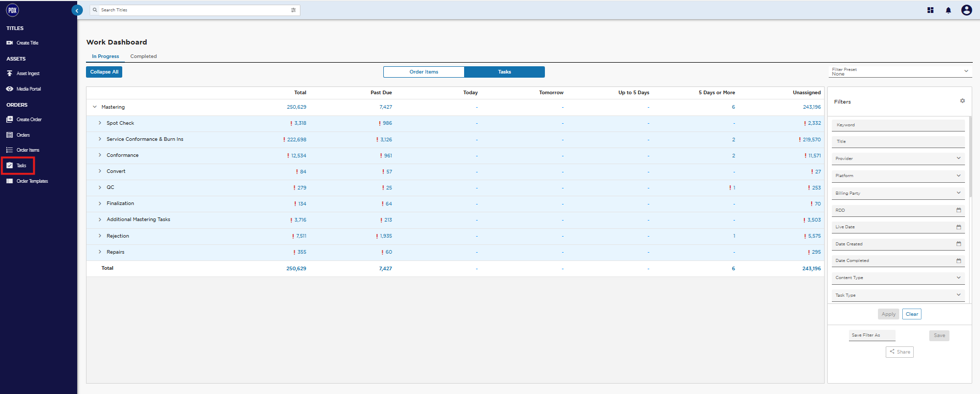980x394 pixels.
Task: Click Total row unassigned 243,196
Action: pyautogui.click(x=812, y=269)
